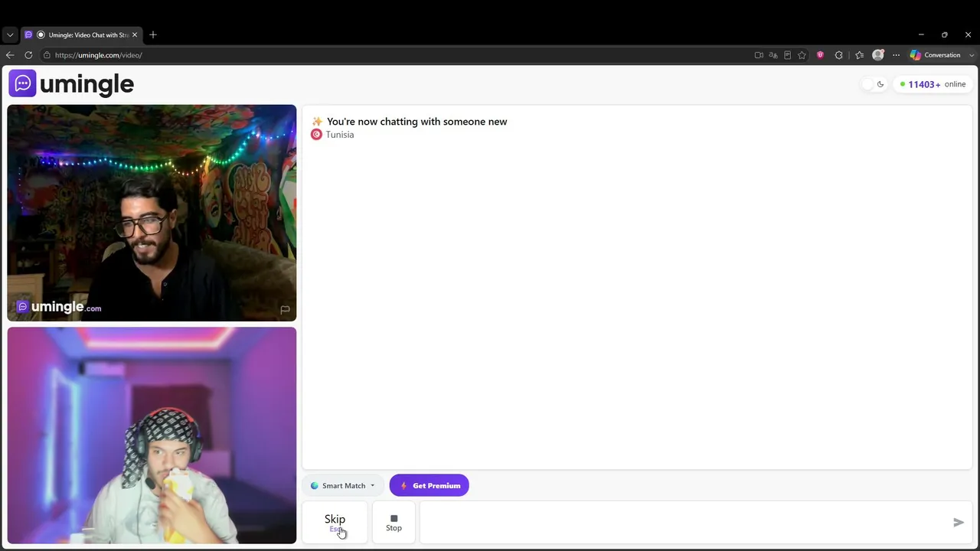The height and width of the screenshot is (551, 980).
Task: Click the stranger's video feed
Action: [x=152, y=213]
